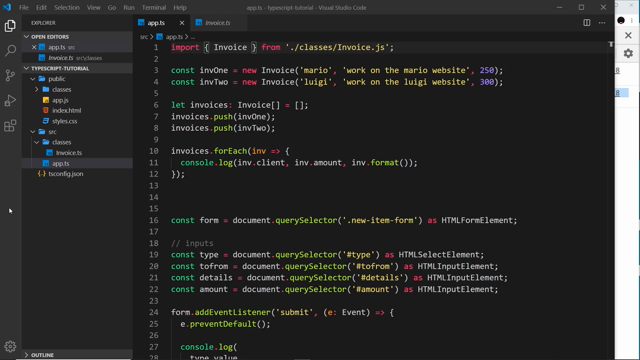This screenshot has height=360, width=640.
Task: Click the gear icon in the right-side window
Action: tap(628, 53)
